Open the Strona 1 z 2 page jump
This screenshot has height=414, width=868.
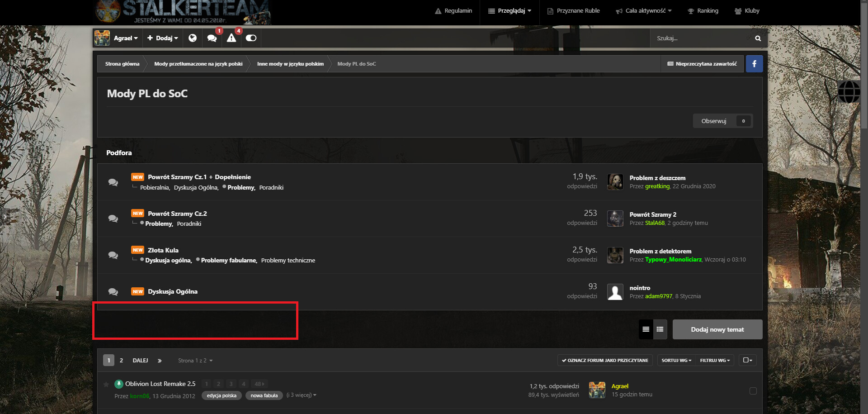(x=195, y=361)
